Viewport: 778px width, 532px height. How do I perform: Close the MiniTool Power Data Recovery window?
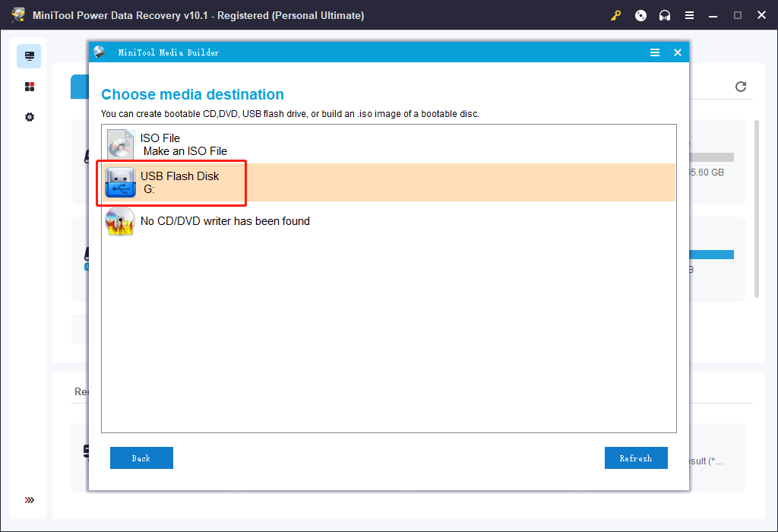pyautogui.click(x=761, y=15)
